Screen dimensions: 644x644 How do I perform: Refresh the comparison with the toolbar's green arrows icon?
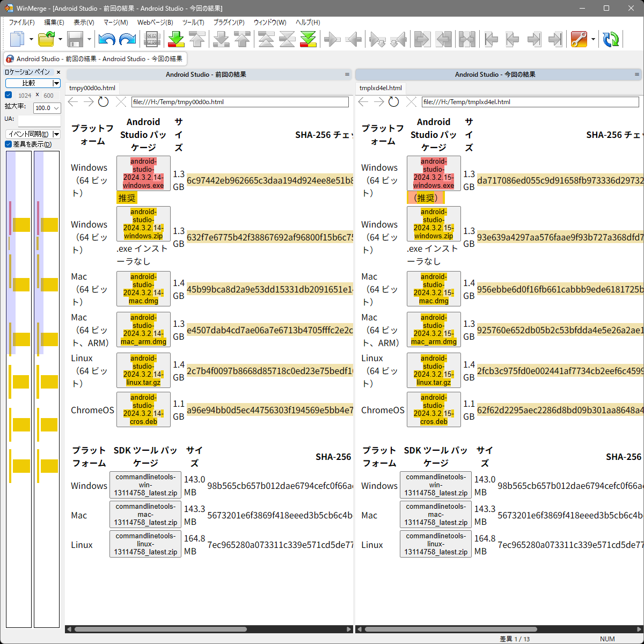pyautogui.click(x=611, y=39)
